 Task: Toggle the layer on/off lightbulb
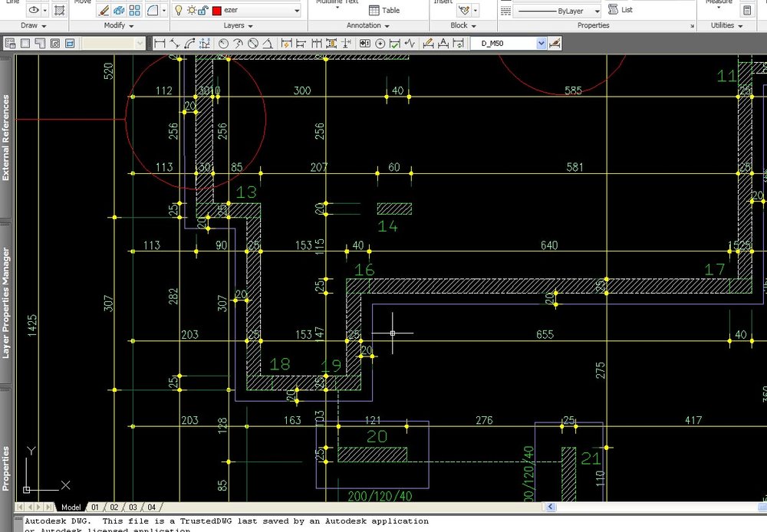tap(179, 10)
